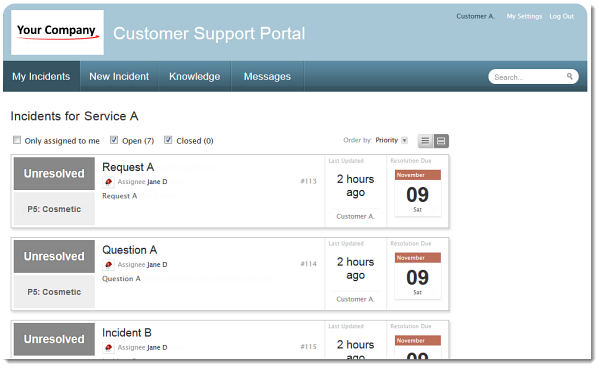Click Request A description text
Image resolution: width=600 pixels, height=368 pixels.
[x=120, y=196]
